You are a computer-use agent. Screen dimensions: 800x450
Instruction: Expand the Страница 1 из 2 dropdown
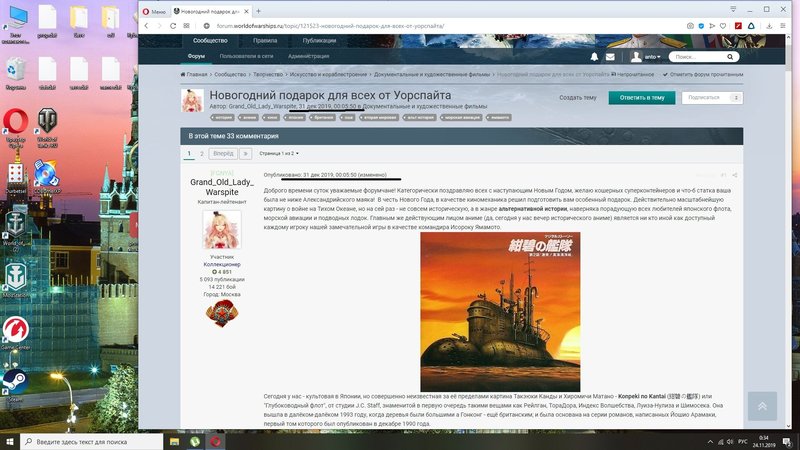tap(279, 154)
